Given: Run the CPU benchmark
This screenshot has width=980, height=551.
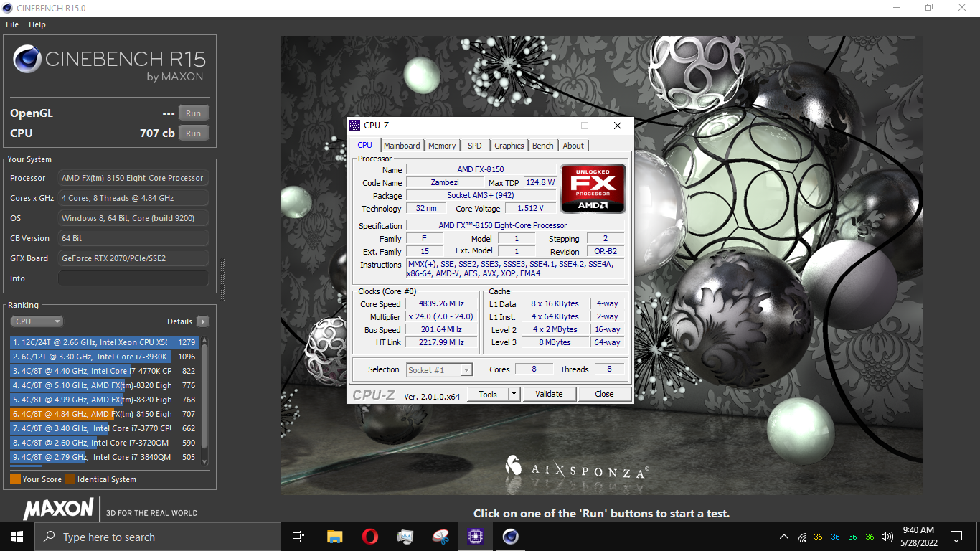Looking at the screenshot, I should 193,133.
